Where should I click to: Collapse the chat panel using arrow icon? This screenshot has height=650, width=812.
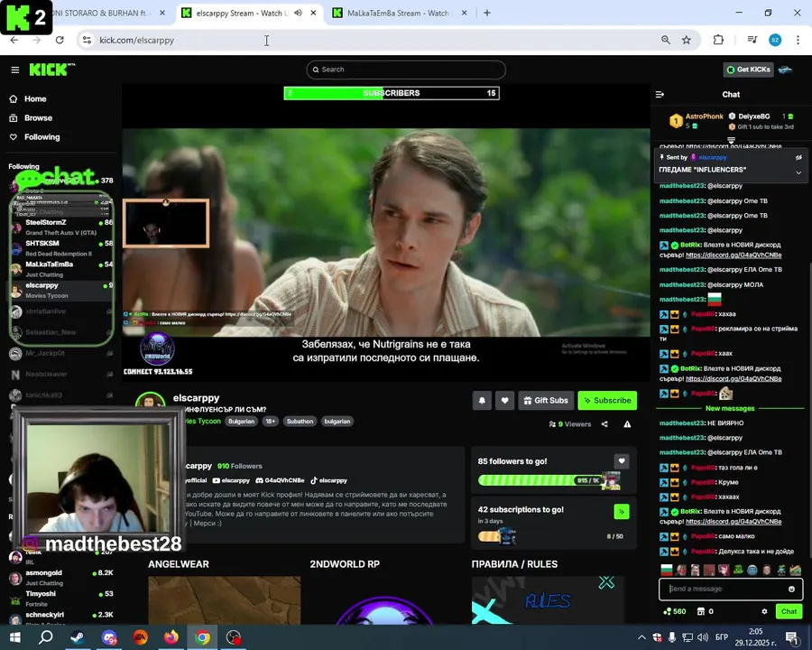pos(660,94)
